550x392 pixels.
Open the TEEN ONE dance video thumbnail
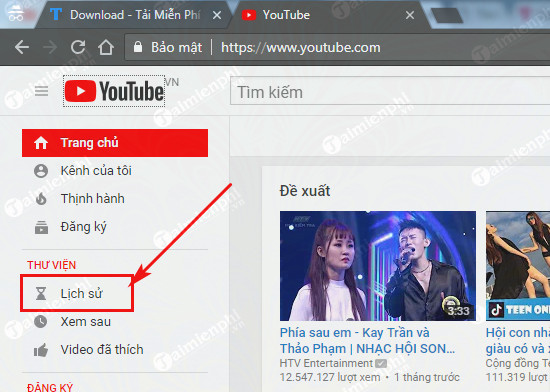coord(518,266)
